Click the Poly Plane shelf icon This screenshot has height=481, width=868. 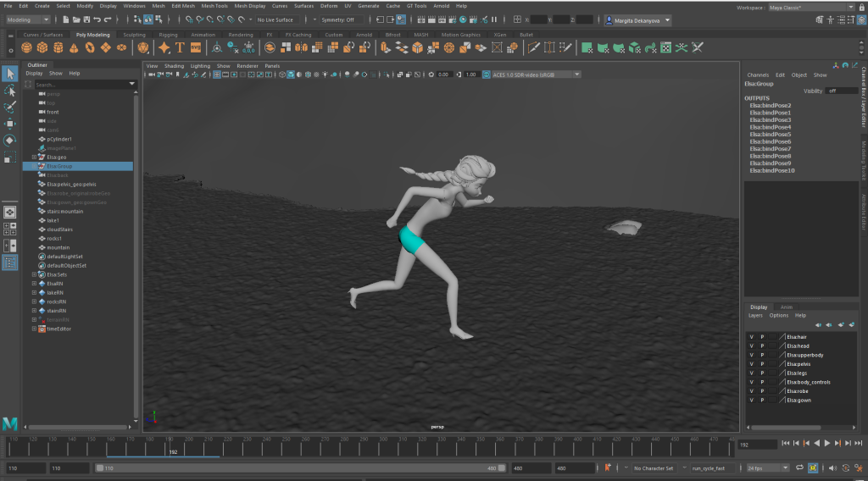coord(106,48)
